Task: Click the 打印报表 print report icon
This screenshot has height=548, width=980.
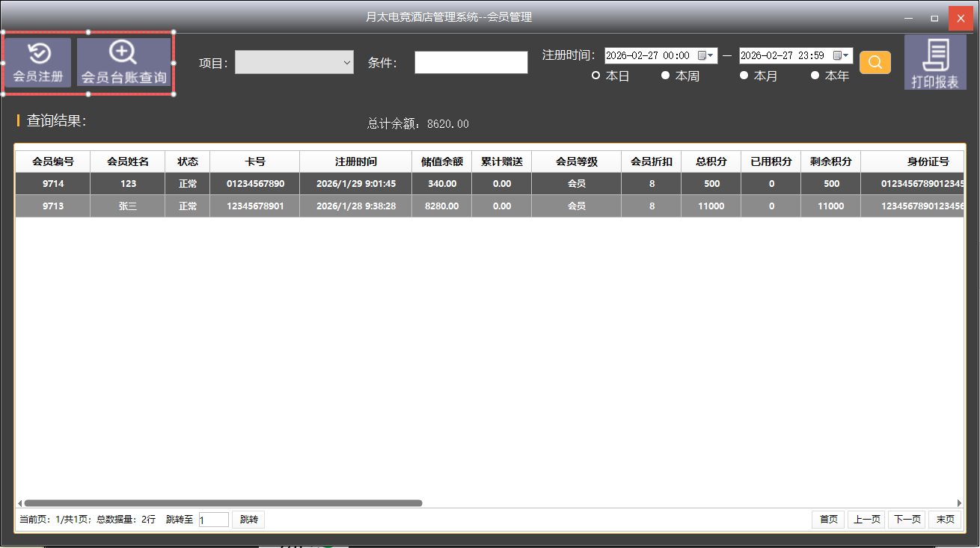Action: (934, 63)
